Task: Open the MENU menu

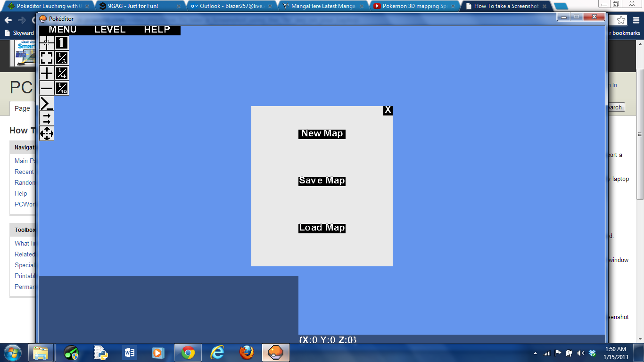Action: (x=64, y=30)
